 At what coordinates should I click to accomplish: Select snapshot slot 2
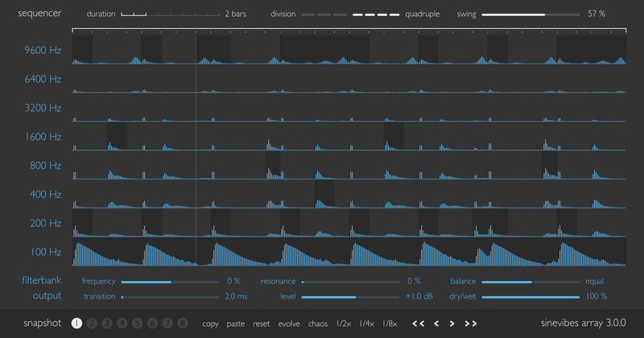[x=92, y=324]
